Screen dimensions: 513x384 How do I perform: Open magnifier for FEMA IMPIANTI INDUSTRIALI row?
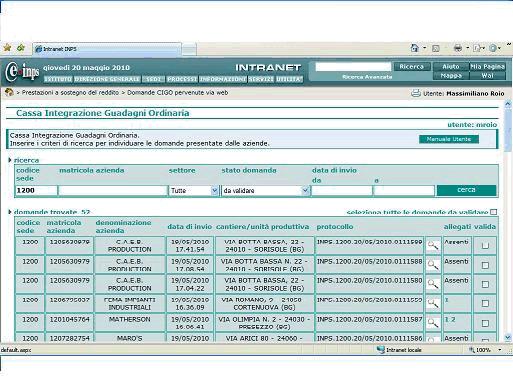click(x=433, y=303)
